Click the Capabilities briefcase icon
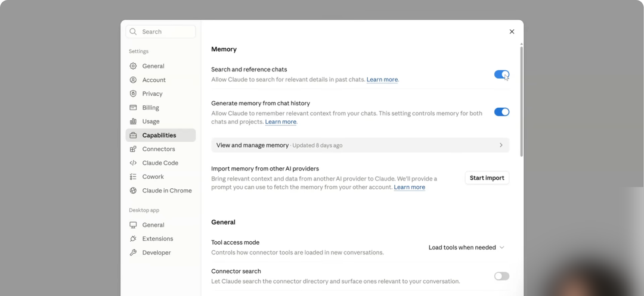This screenshot has height=296, width=644. pos(133,135)
